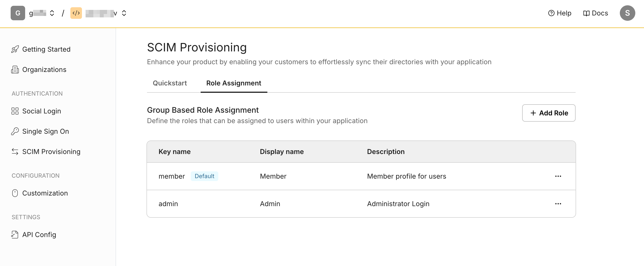Click the gray G workspace avatar
Viewport: 644px width, 266px height.
tap(18, 13)
